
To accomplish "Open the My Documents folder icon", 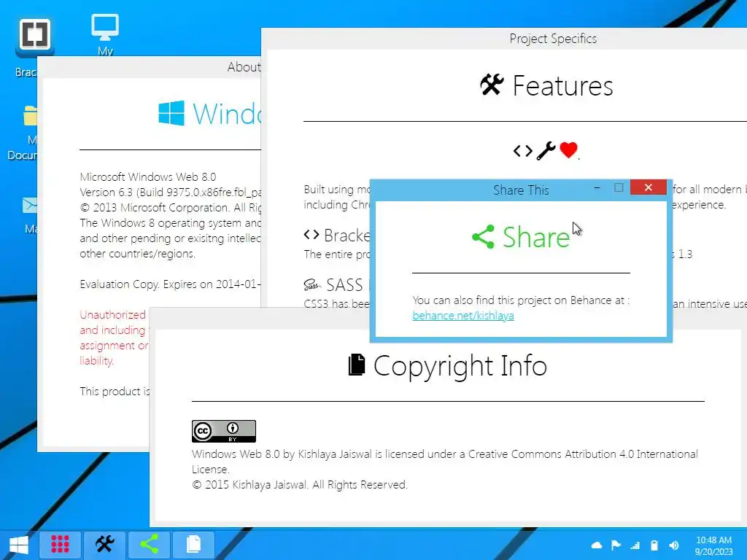I will [29, 116].
